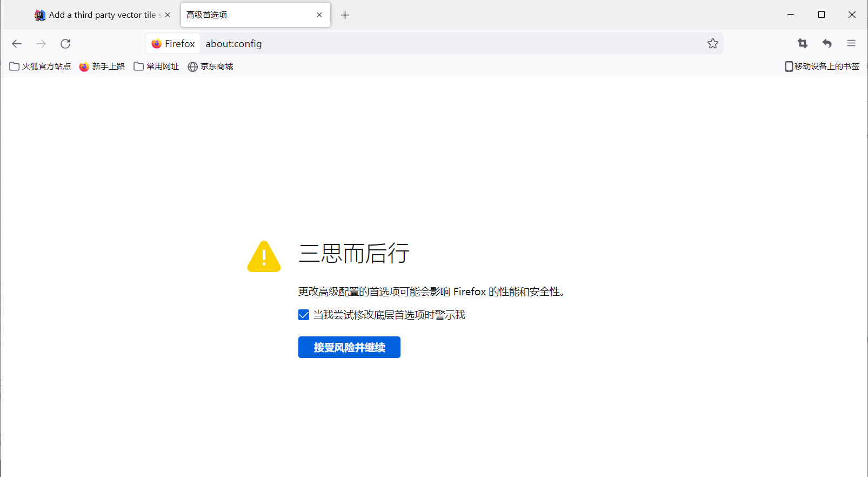Go back to the previous page
The width and height of the screenshot is (868, 477).
point(17,44)
